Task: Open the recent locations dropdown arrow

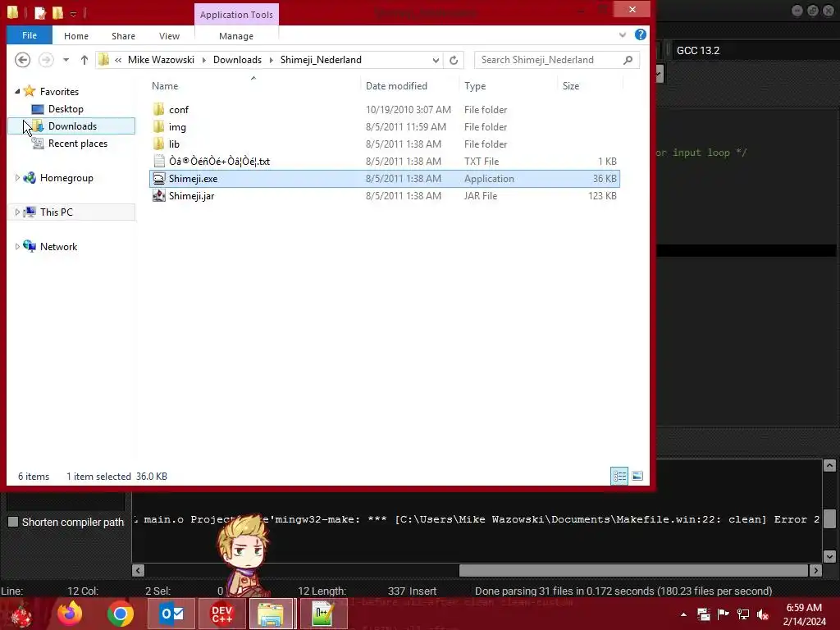Action: [x=66, y=60]
